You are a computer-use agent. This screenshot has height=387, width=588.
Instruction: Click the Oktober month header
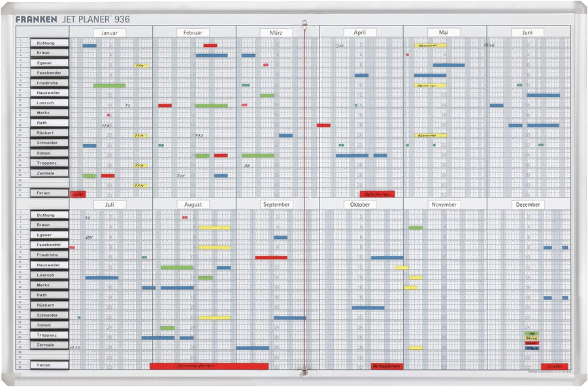point(360,205)
